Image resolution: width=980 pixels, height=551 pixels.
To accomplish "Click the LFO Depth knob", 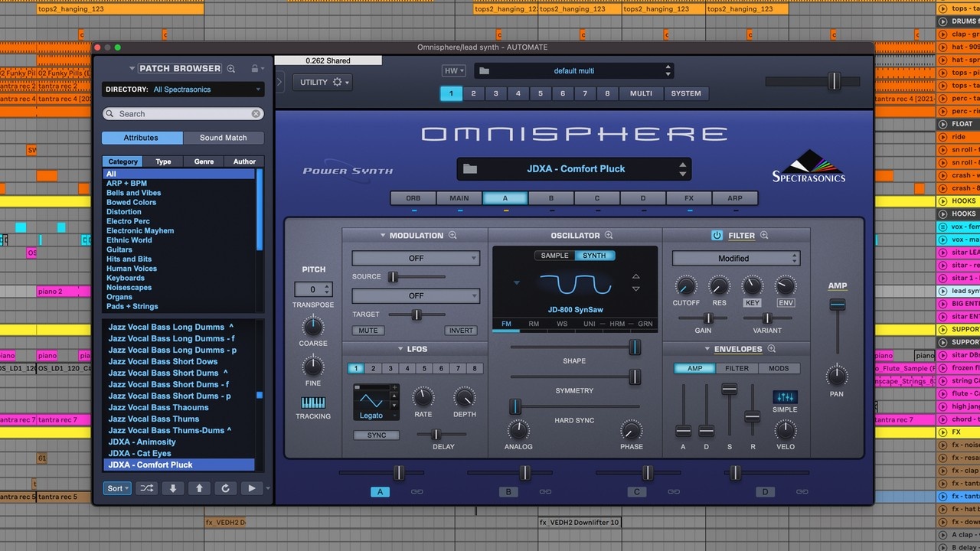I will 464,397.
